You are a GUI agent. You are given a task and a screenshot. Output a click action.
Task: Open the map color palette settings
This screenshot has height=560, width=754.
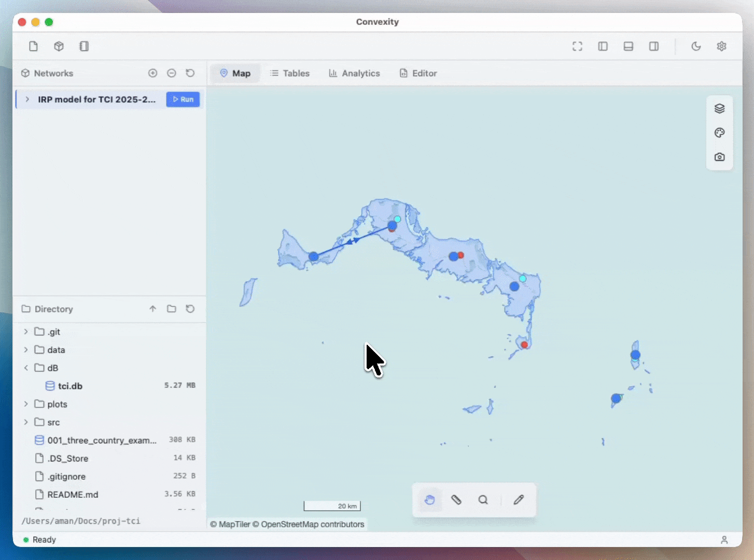click(x=719, y=133)
